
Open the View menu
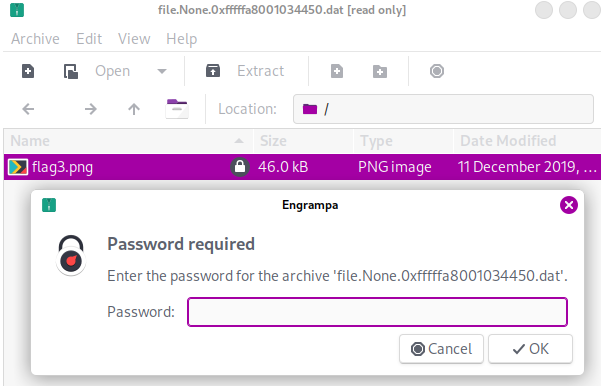[x=134, y=39]
